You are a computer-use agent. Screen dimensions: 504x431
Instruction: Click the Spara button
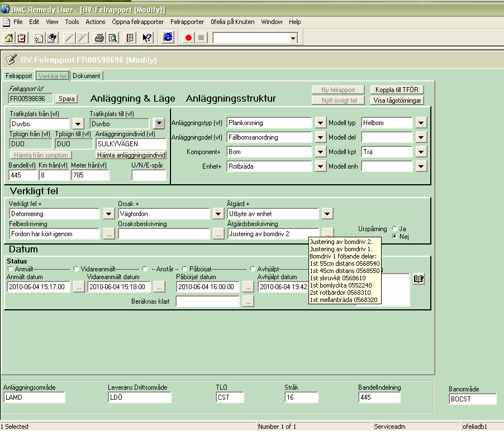(66, 99)
